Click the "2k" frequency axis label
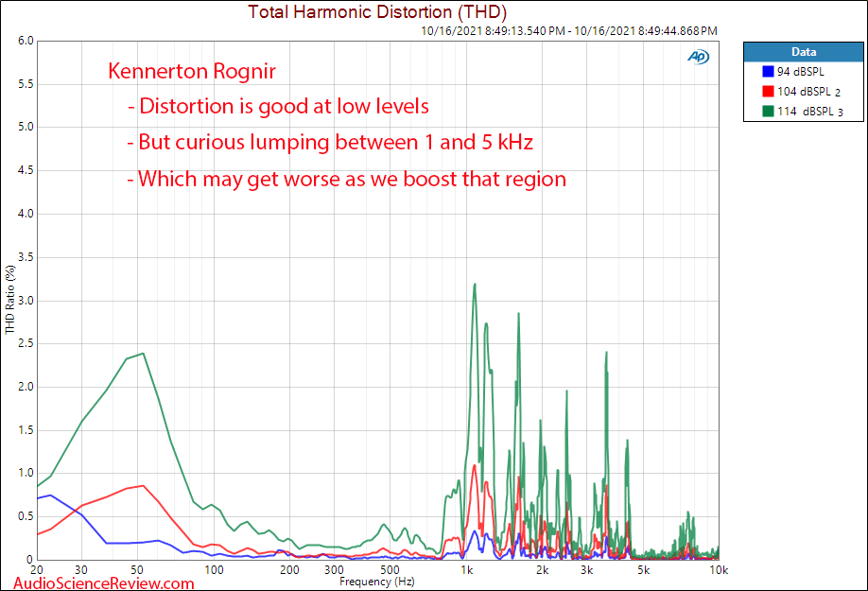This screenshot has width=868, height=591. pyautogui.click(x=542, y=570)
